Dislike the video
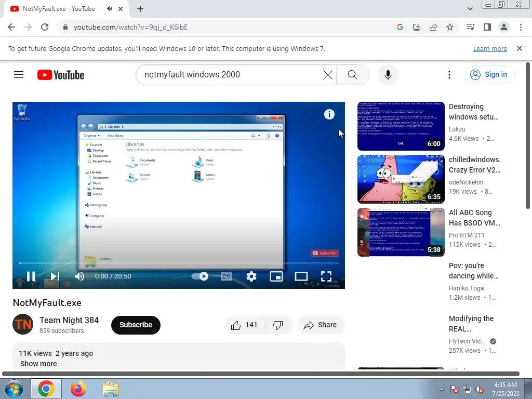The image size is (532, 399). click(x=278, y=325)
